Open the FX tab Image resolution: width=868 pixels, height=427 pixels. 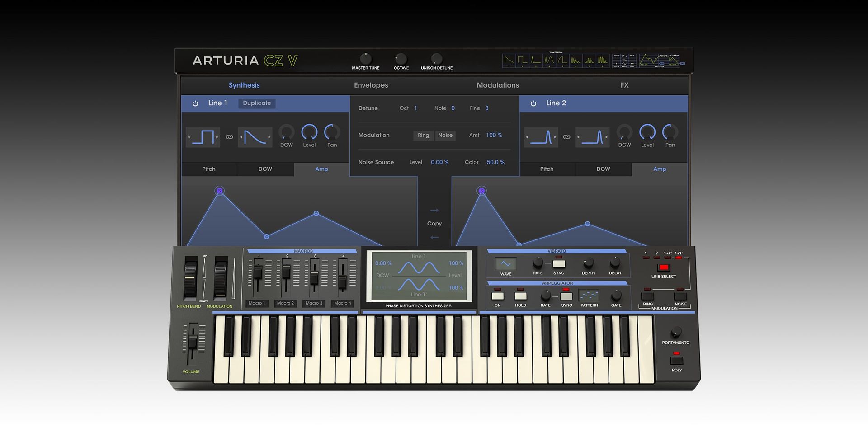(624, 85)
